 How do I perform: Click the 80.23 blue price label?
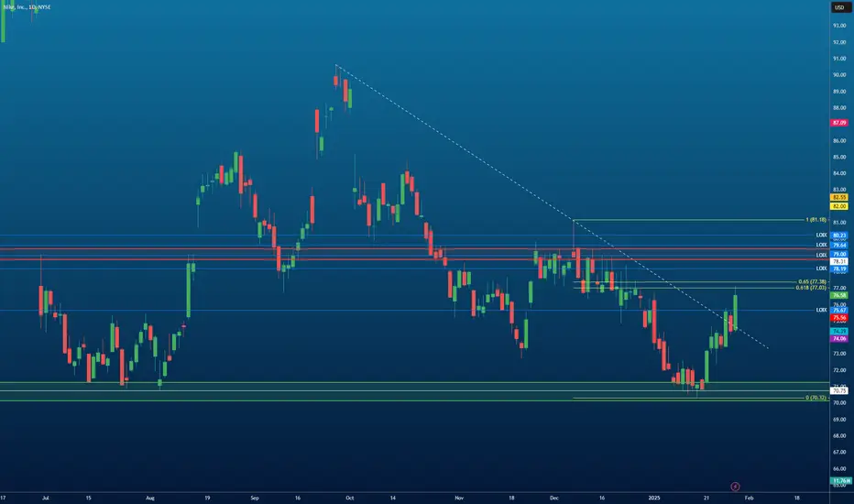pyautogui.click(x=839, y=236)
